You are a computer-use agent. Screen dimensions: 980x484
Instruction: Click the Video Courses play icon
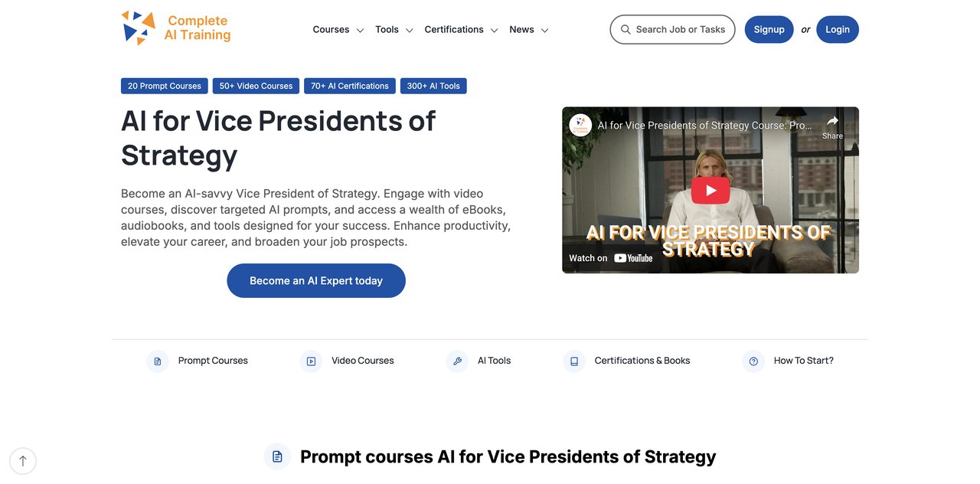[x=311, y=361]
